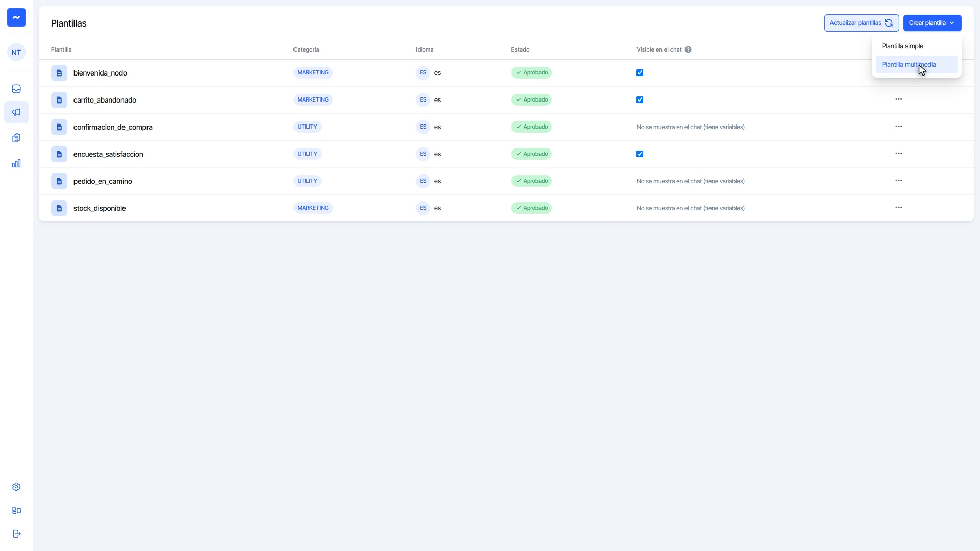The width and height of the screenshot is (980, 551).
Task: Open the three-dot menu for carrito_abandonado
Action: point(899,99)
